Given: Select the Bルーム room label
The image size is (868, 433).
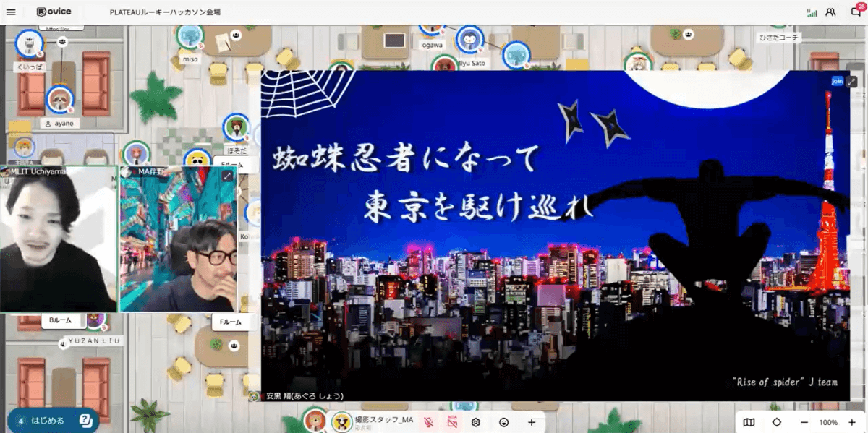Looking at the screenshot, I should pyautogui.click(x=64, y=321).
